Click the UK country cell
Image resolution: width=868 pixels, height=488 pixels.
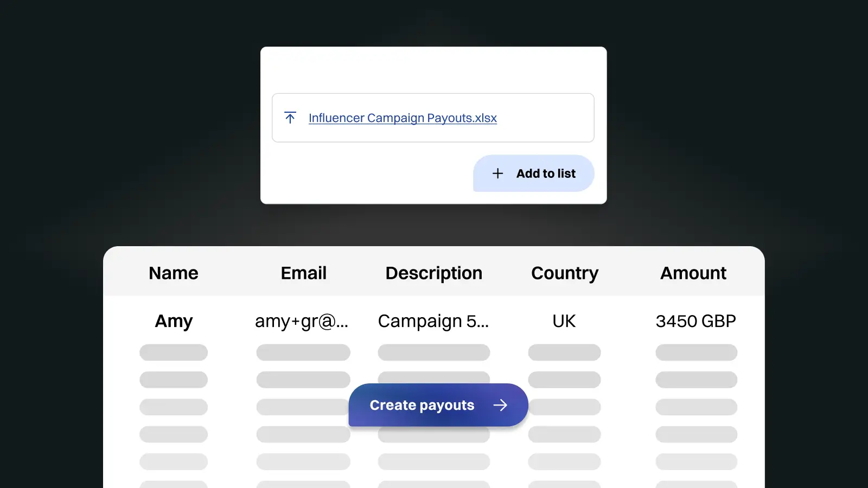[564, 321]
